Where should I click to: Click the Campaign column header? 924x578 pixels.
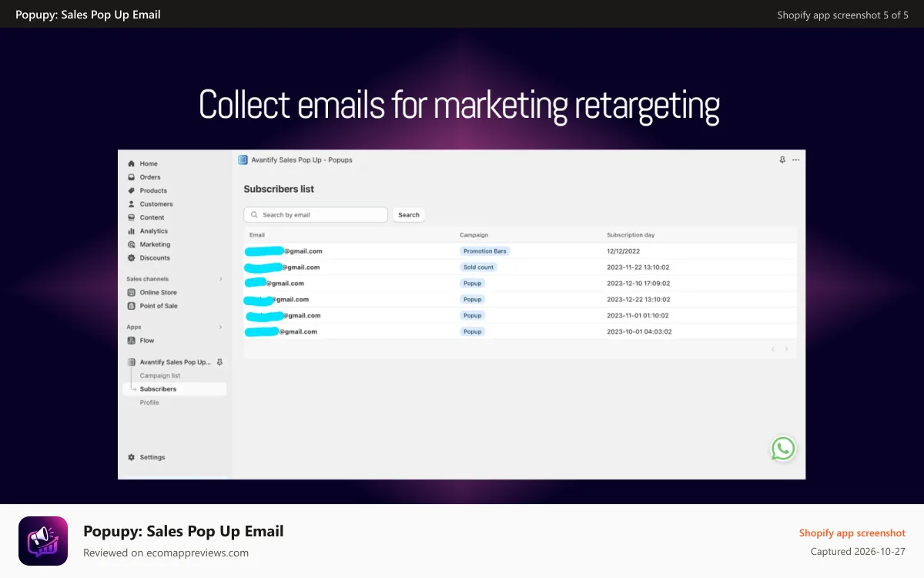click(x=474, y=235)
